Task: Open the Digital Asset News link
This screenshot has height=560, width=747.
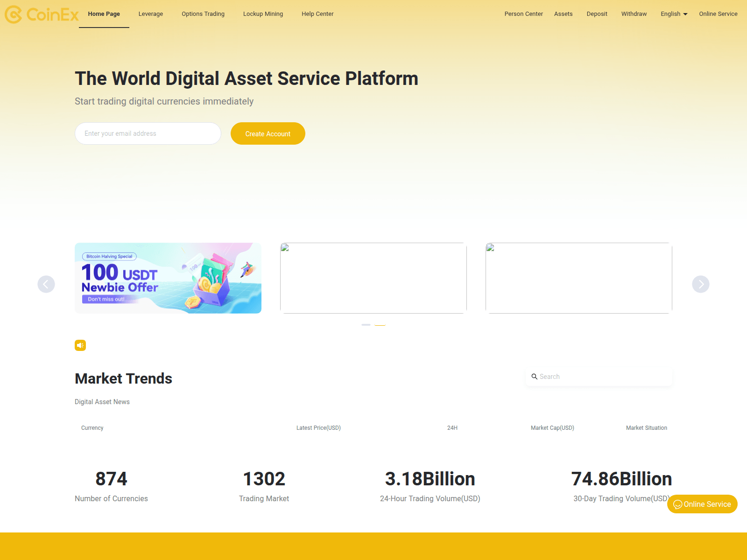Action: point(102,401)
